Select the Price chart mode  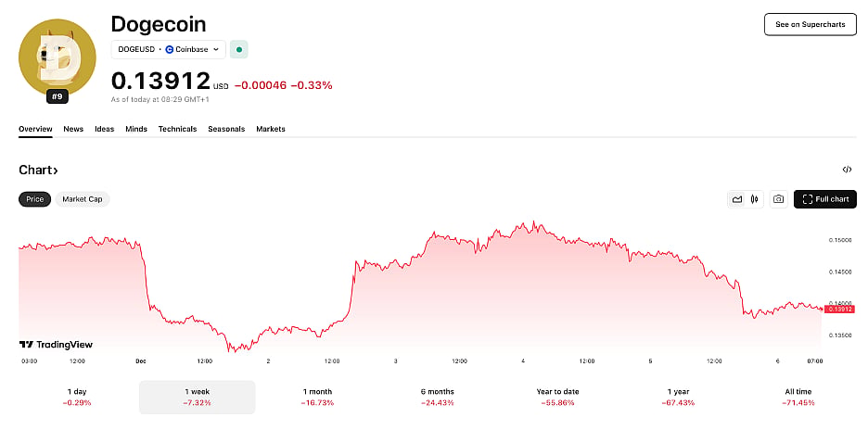point(35,199)
